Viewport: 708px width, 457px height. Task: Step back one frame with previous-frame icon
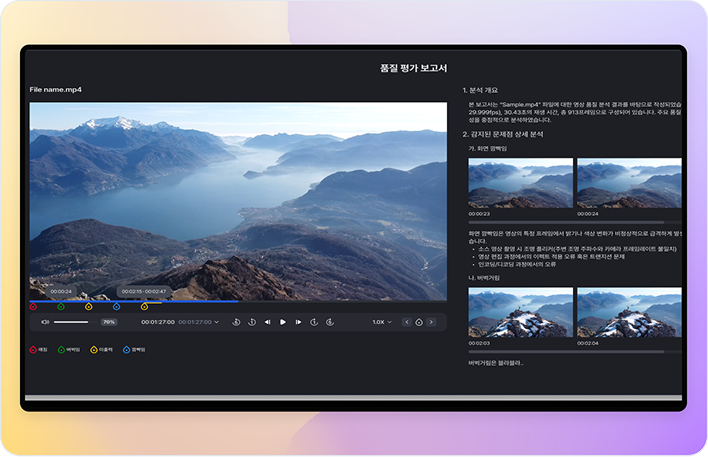(x=267, y=322)
